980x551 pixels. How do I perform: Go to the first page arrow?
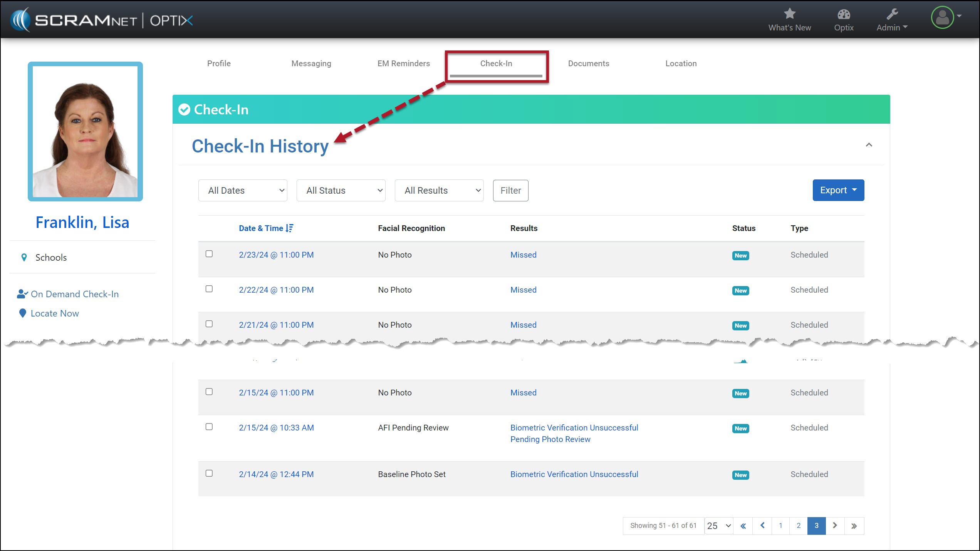click(743, 526)
